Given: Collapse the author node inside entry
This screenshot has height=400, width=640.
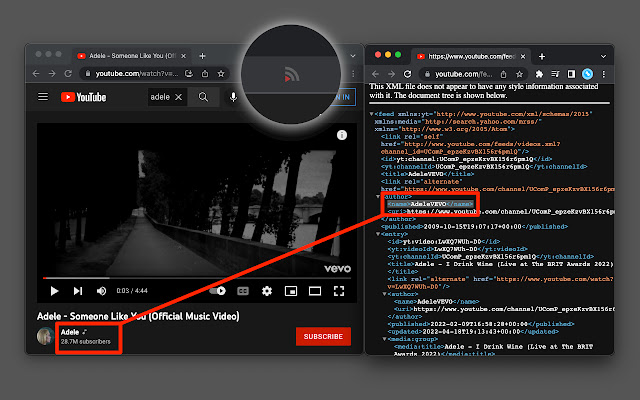Looking at the screenshot, I should click(384, 294).
